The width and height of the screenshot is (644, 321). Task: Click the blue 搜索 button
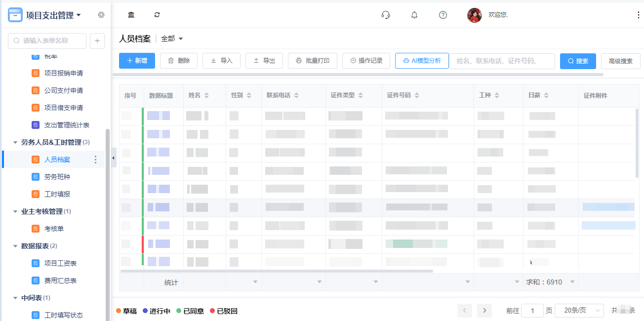[x=578, y=61]
